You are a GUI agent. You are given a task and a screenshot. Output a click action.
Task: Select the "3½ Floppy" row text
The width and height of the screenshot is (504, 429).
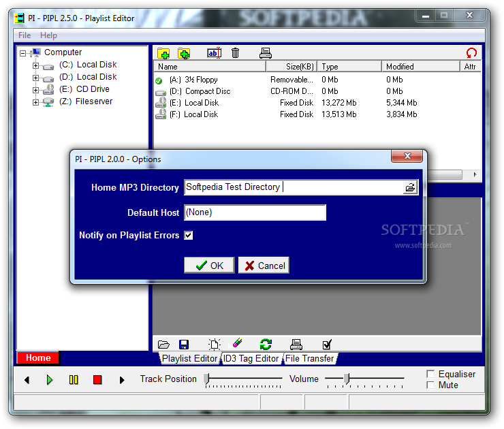click(x=201, y=80)
